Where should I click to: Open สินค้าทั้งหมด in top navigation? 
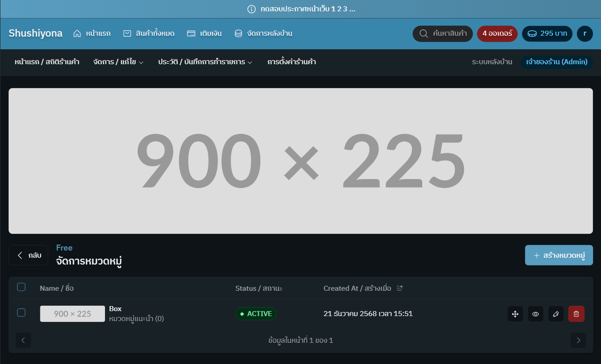[149, 33]
